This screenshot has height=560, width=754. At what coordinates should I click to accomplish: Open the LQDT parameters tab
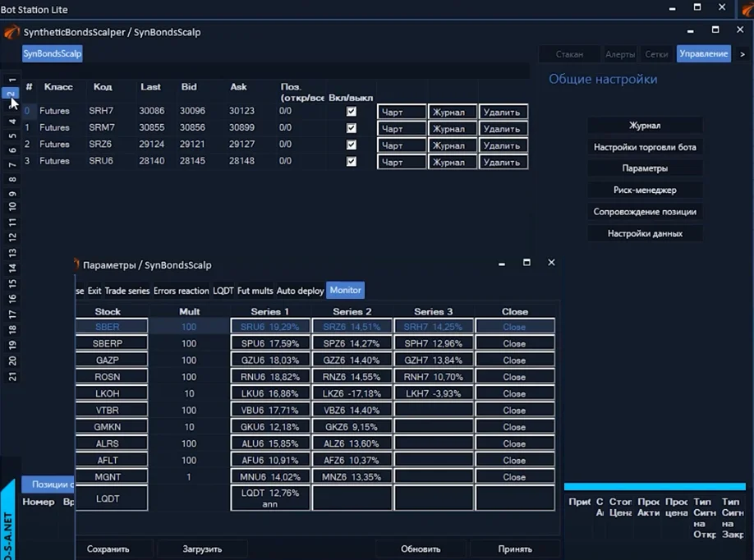[223, 291]
